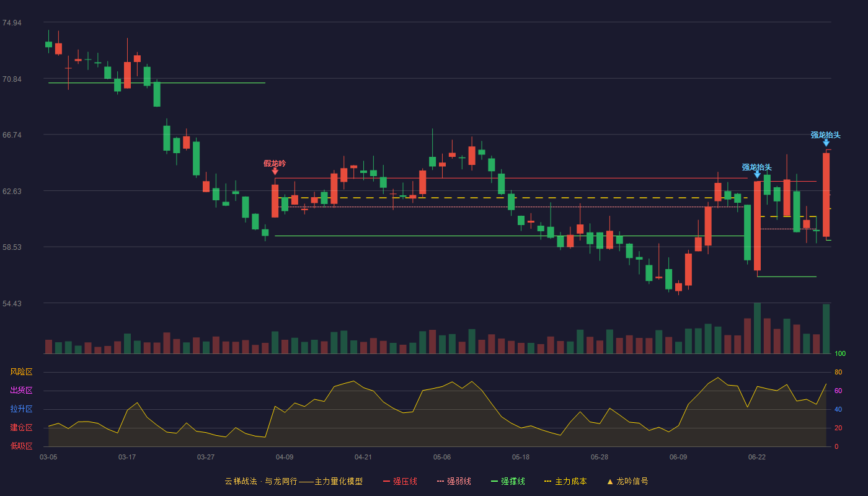The height and width of the screenshot is (496, 868).
Task: Click the 100 indicator scale value
Action: (840, 354)
